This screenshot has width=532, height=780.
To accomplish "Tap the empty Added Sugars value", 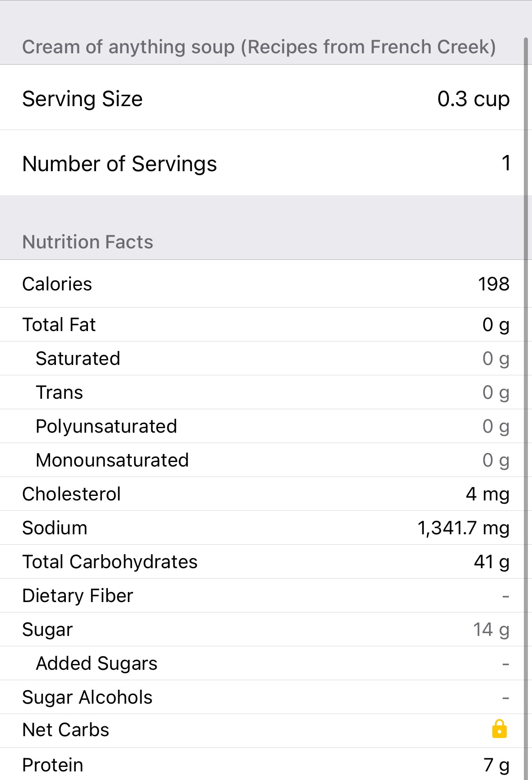I will pyautogui.click(x=505, y=664).
